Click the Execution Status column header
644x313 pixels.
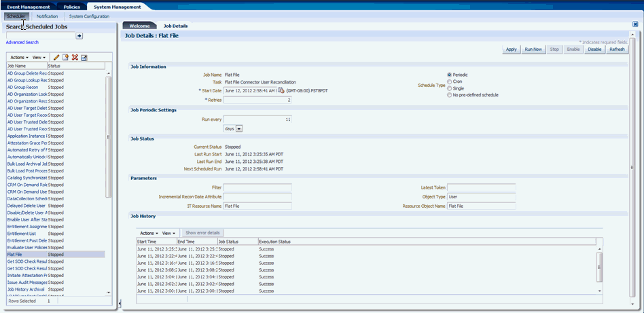427,242
